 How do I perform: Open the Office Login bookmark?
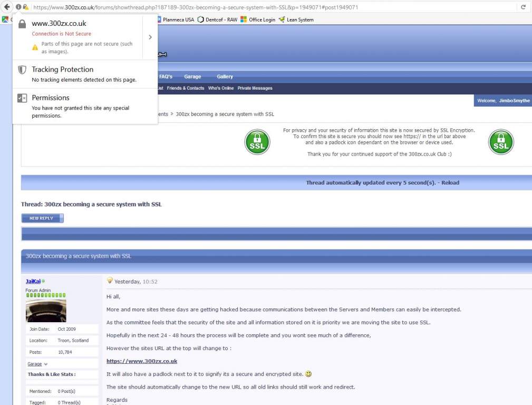click(258, 20)
